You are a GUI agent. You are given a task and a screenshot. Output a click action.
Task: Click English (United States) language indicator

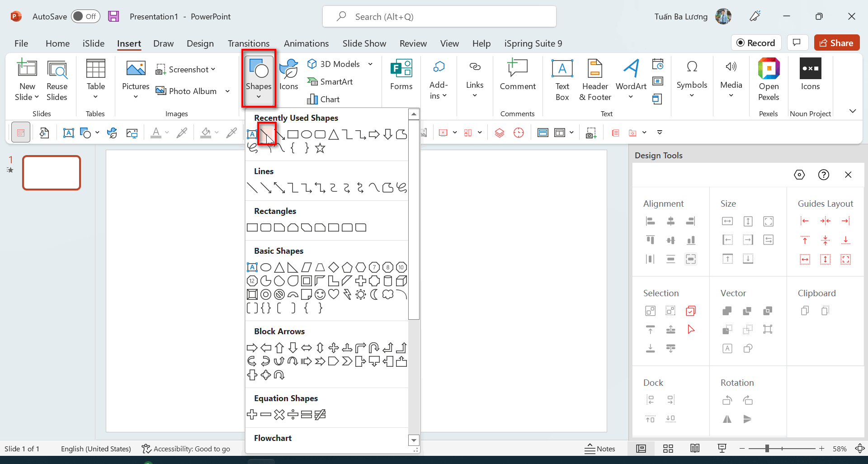[96, 449]
